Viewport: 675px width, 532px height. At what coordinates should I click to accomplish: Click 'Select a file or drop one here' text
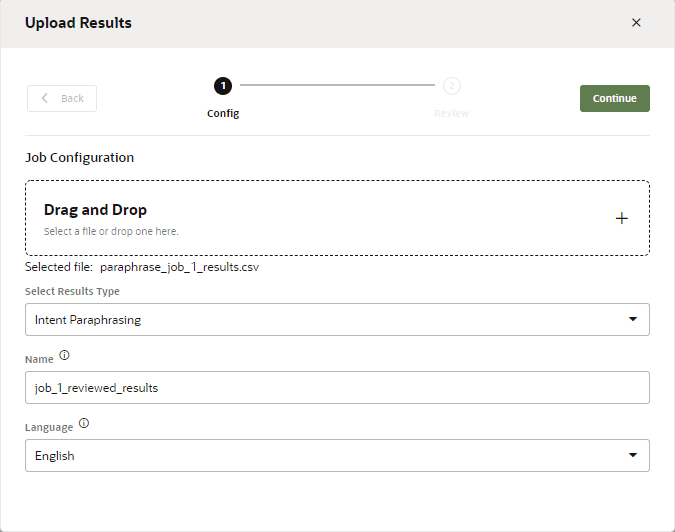(x=111, y=231)
